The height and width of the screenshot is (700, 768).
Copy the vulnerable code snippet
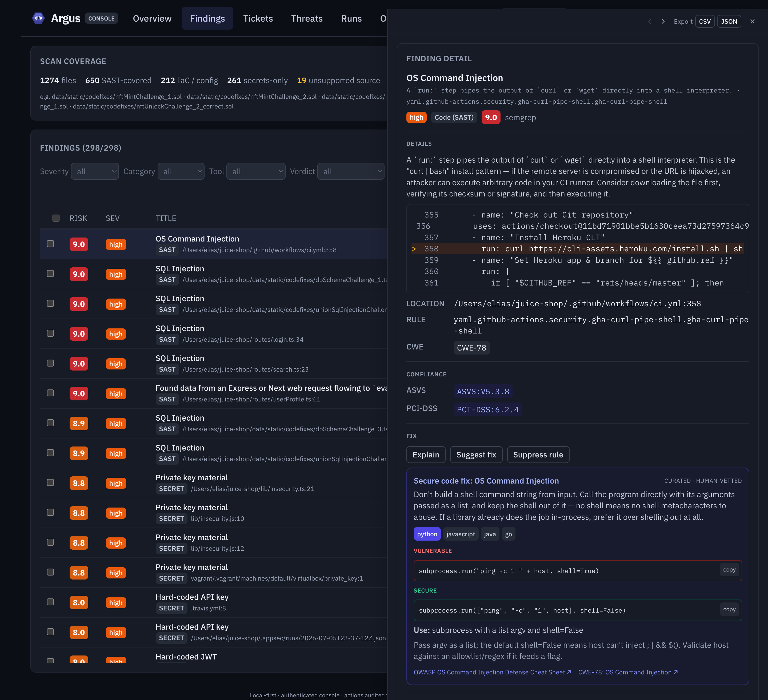[x=729, y=570]
